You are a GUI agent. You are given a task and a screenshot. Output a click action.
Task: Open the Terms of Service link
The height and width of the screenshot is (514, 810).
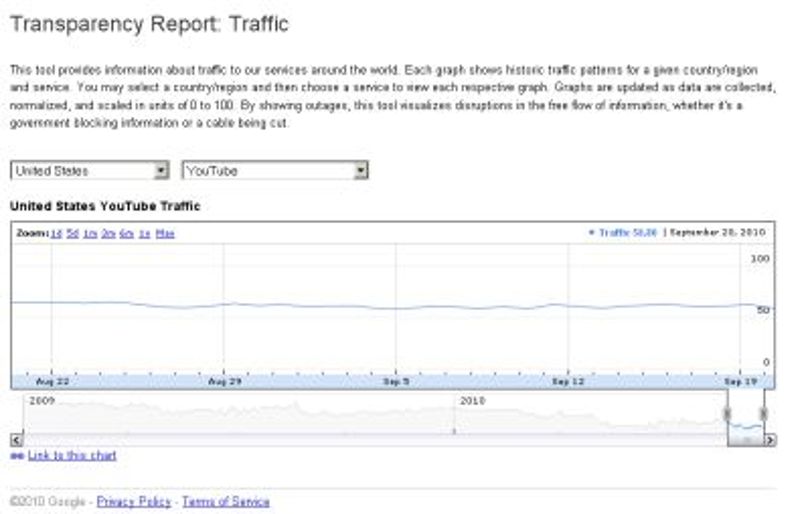[x=226, y=502]
